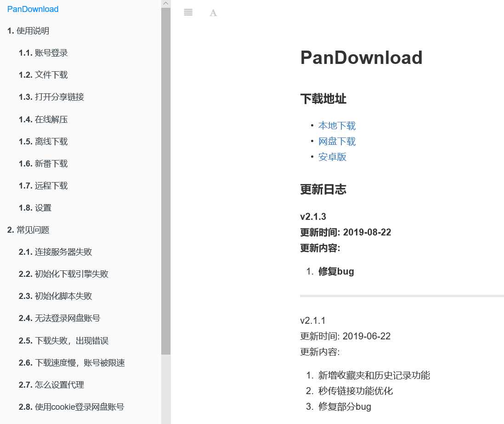The height and width of the screenshot is (424, 504).
Task: Open section 1.8. 设置
Action: 35,208
